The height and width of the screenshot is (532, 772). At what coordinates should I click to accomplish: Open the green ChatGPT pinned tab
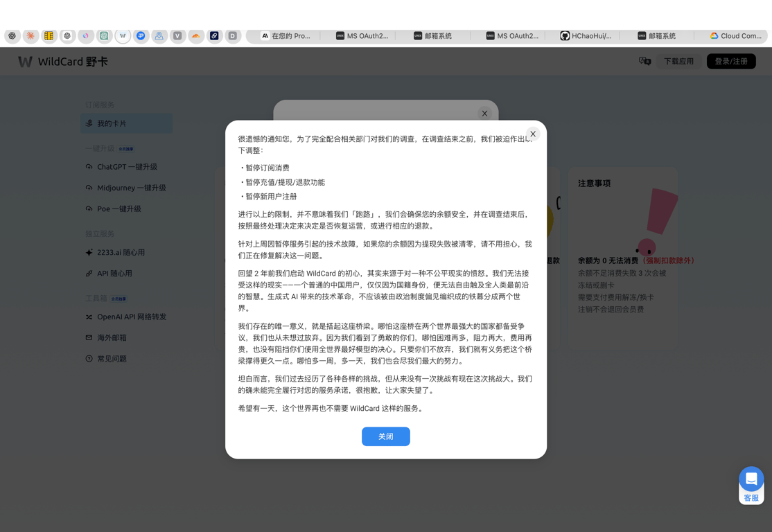pyautogui.click(x=104, y=36)
